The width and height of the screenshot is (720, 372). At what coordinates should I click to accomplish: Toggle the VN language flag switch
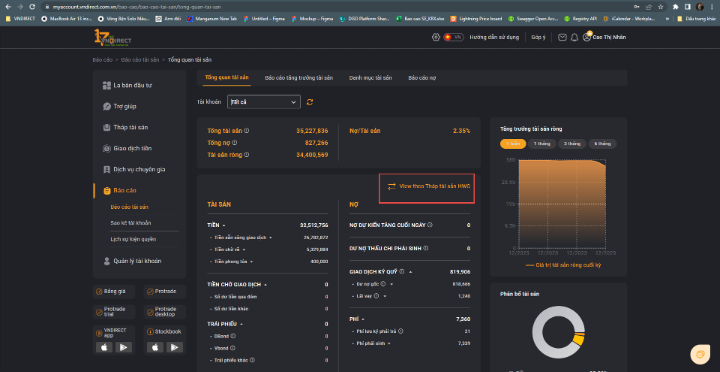(453, 37)
